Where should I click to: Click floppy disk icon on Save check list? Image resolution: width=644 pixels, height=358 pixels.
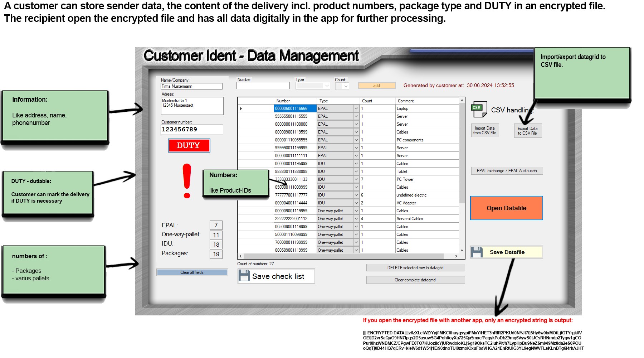pyautogui.click(x=244, y=276)
